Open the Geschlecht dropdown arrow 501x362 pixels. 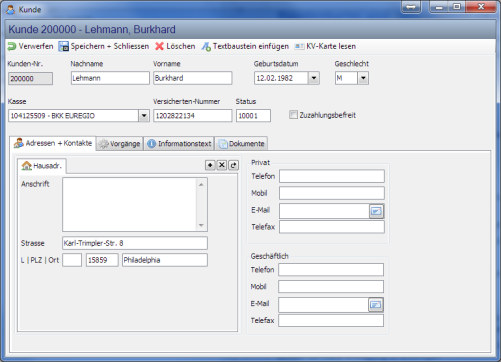click(363, 78)
